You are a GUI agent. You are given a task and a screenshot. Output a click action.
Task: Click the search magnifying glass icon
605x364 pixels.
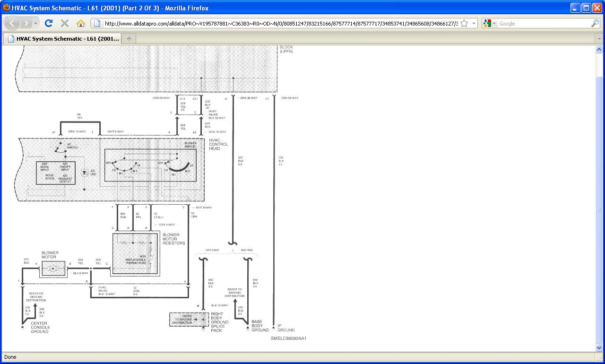(x=595, y=23)
